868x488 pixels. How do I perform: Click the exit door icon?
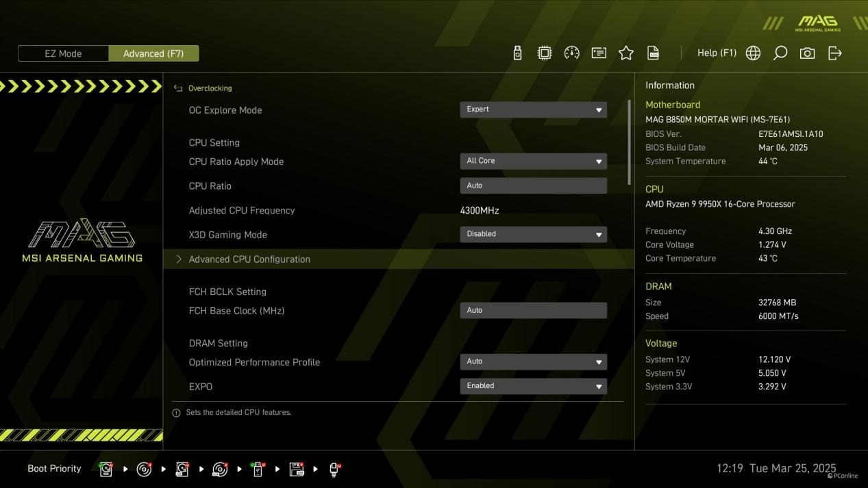click(835, 53)
